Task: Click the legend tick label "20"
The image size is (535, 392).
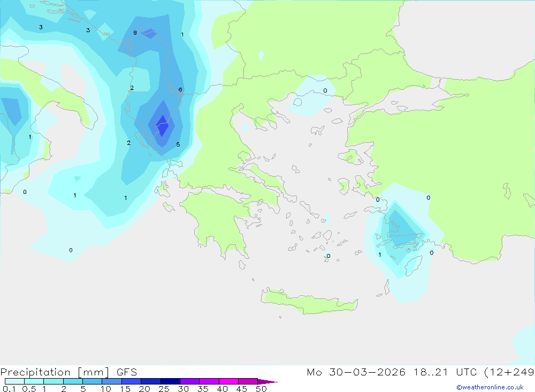Action: coord(144,389)
